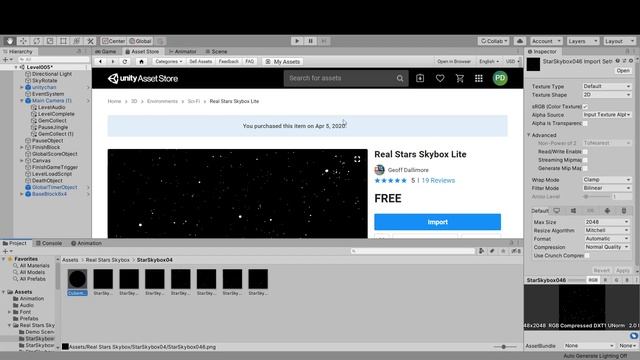This screenshot has height=360, width=640.
Task: Enable Read/Write Enabled checkbox
Action: pyautogui.click(x=585, y=151)
